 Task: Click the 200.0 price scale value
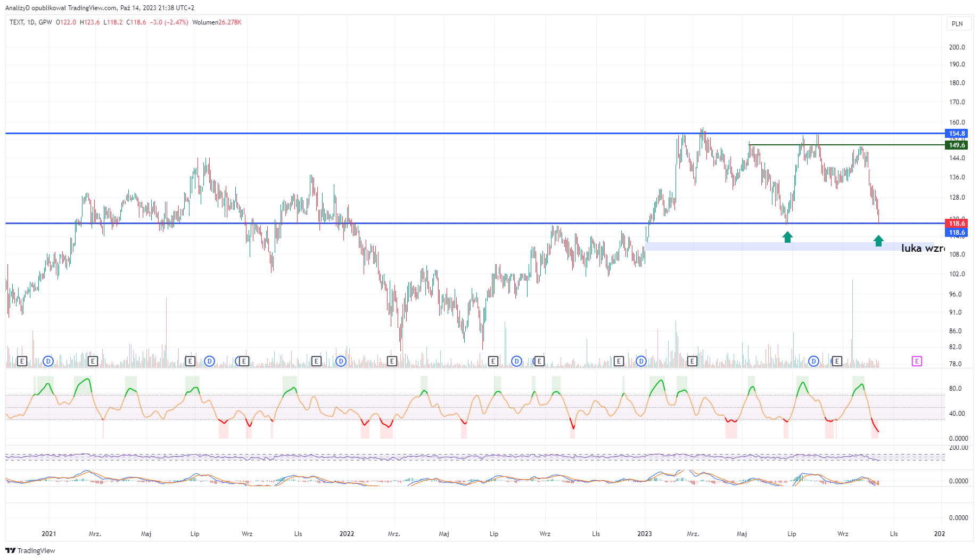click(x=957, y=47)
